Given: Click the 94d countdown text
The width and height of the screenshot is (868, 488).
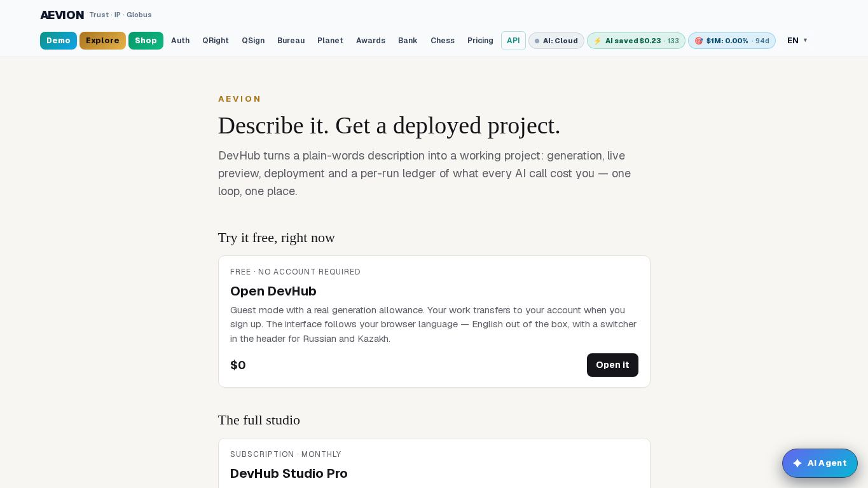Looking at the screenshot, I should click(762, 41).
